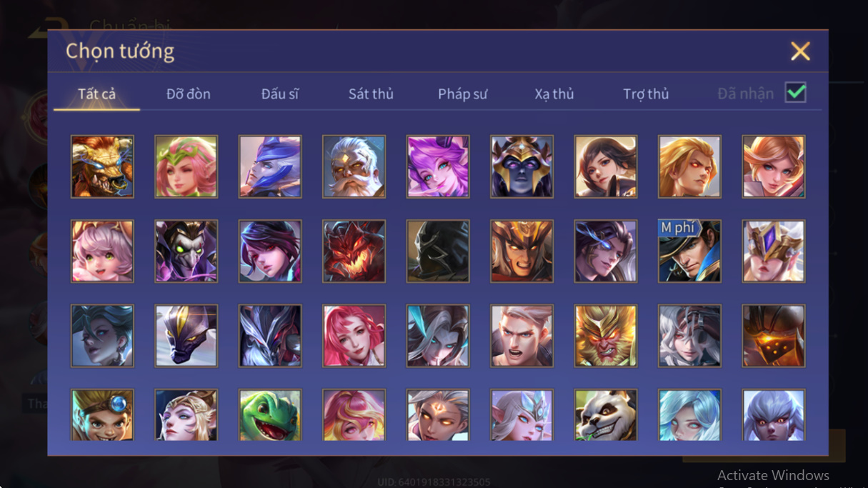
Task: Select the golden lion beast hero portrait
Action: (102, 166)
